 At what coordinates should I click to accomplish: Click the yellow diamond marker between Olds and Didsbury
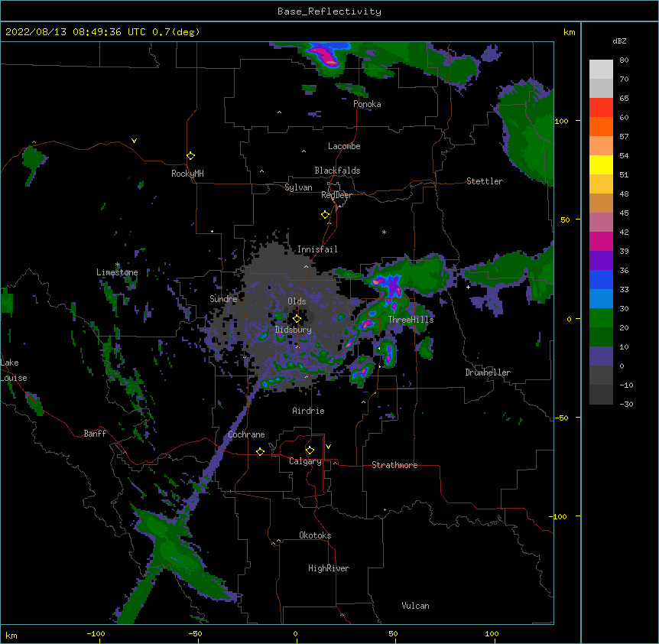click(297, 319)
